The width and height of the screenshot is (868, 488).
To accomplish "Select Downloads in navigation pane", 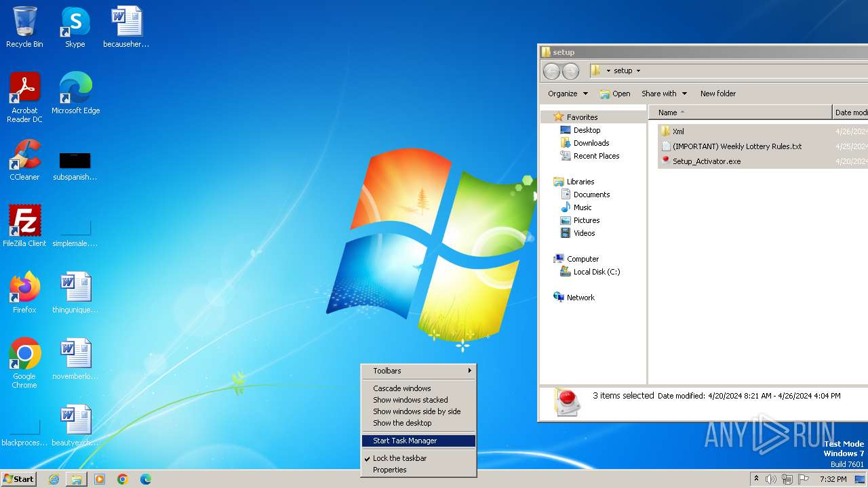I will (x=585, y=143).
